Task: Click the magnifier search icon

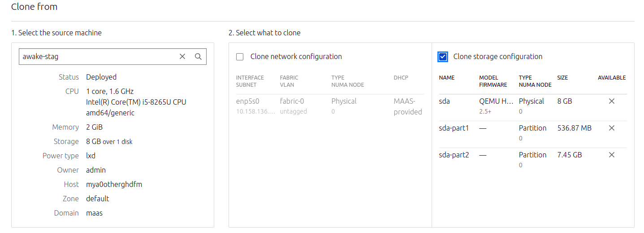Action: point(198,57)
